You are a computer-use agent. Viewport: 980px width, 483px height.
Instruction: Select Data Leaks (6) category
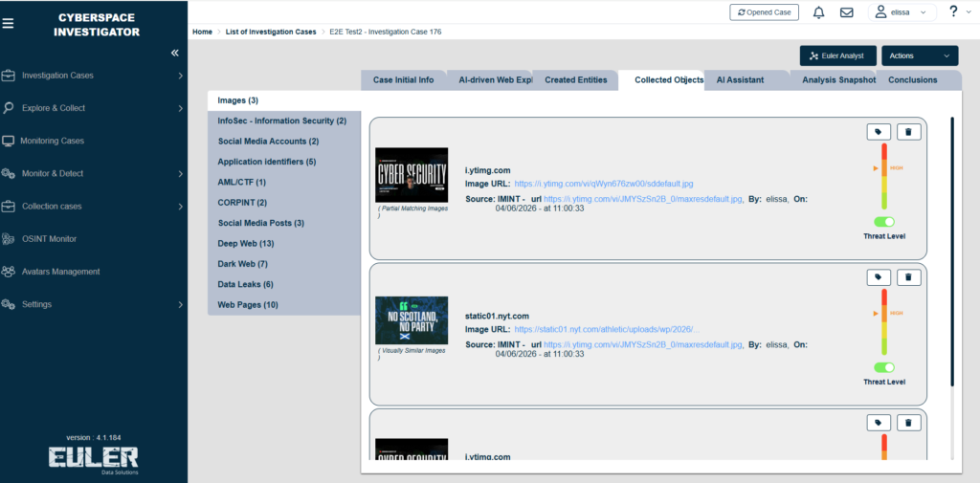pyautogui.click(x=284, y=284)
